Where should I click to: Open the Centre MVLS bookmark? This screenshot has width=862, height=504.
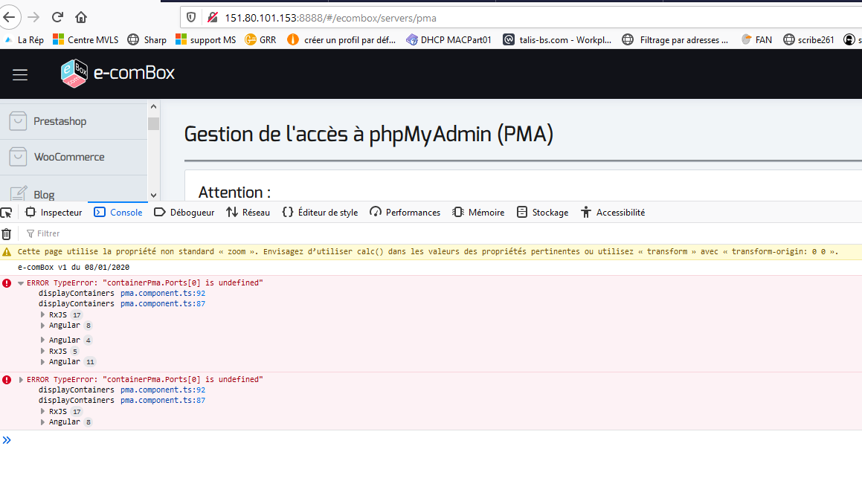click(86, 39)
